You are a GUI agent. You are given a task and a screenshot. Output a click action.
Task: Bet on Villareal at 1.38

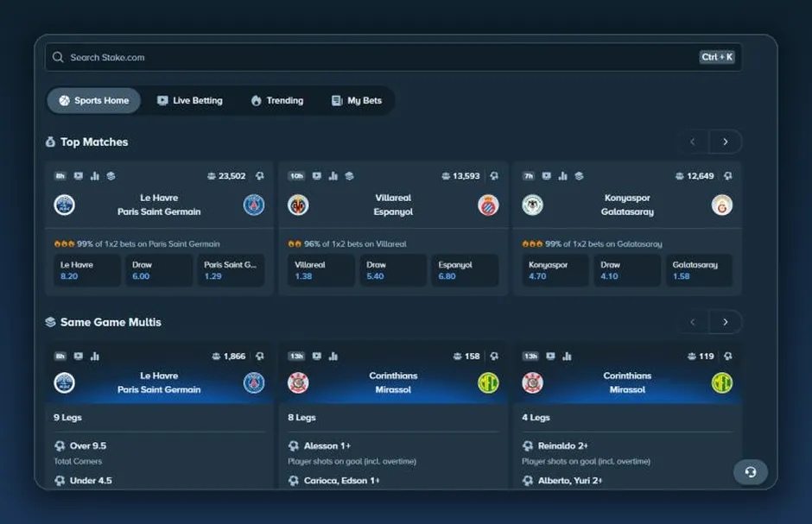point(321,270)
